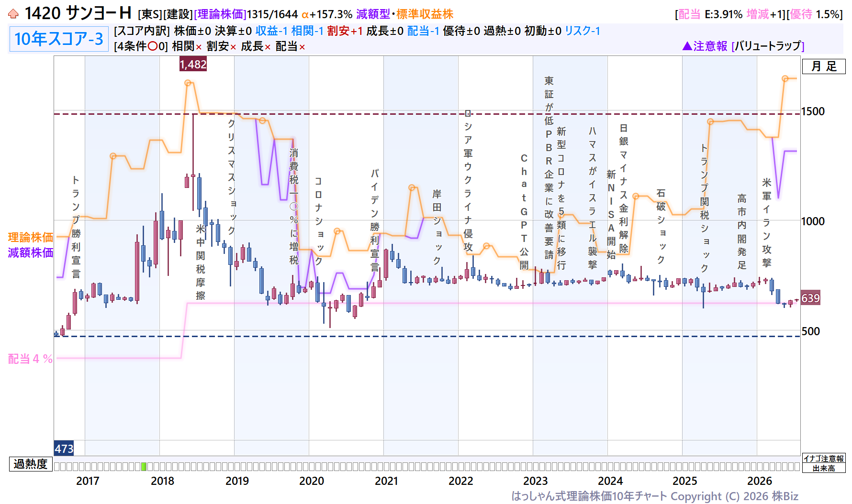Click the ロシア軍ウクライナ侵攻 event label
This screenshot has height=504, width=852.
click(x=468, y=181)
